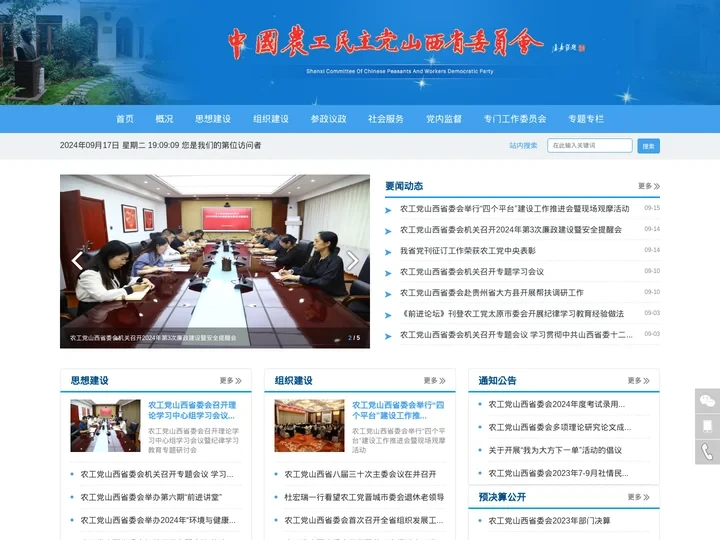Viewport: 720px width, 540px height.
Task: Open notice 关于开展"我为大方下一单"活动的倡议
Action: pos(555,450)
